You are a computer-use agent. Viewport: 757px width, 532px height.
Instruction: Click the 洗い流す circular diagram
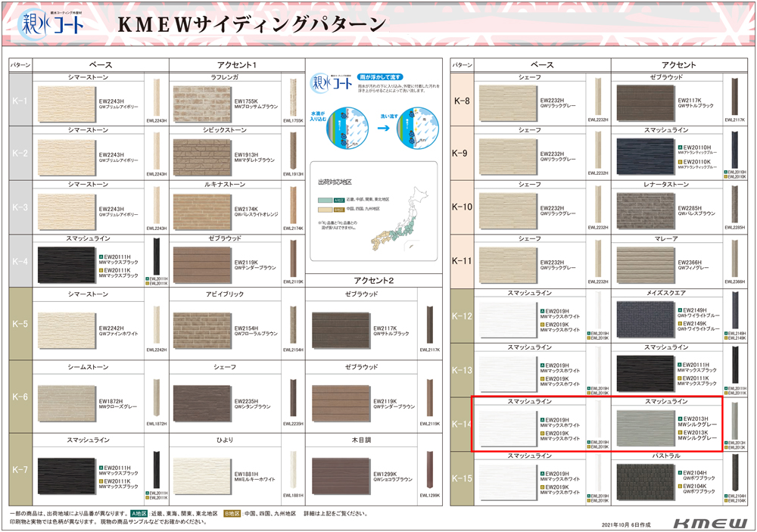(418, 129)
